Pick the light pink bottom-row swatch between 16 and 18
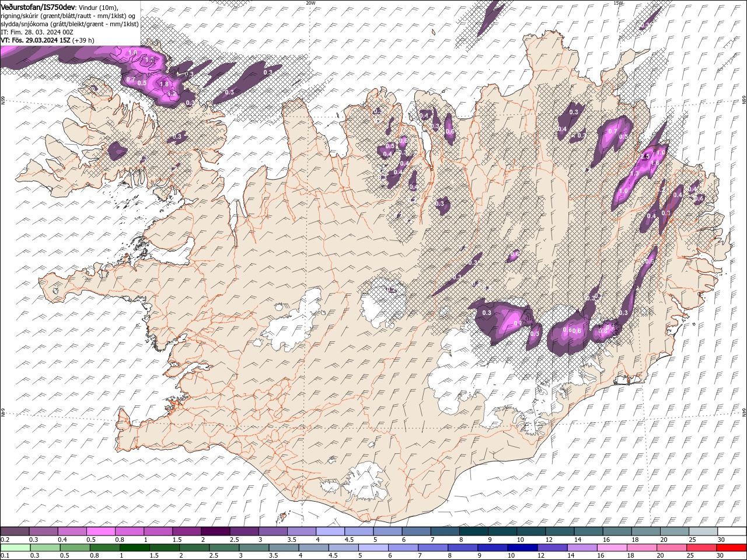Viewport: 747px width, 560px height. point(612,547)
